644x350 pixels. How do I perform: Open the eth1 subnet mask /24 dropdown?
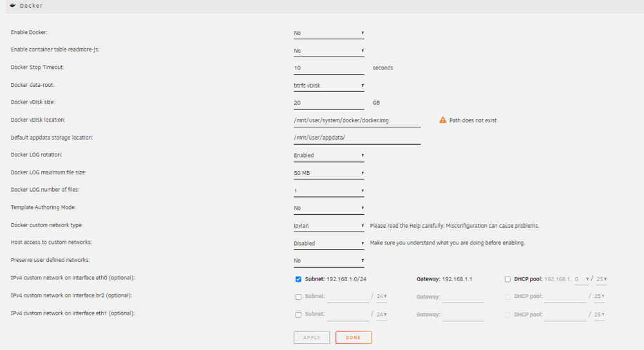coord(381,315)
